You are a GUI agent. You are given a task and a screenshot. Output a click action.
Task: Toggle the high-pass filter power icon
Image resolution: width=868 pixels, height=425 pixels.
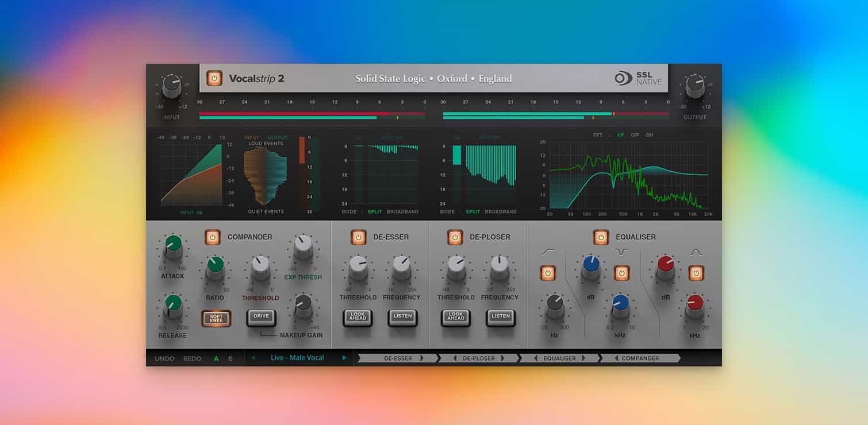tap(547, 273)
